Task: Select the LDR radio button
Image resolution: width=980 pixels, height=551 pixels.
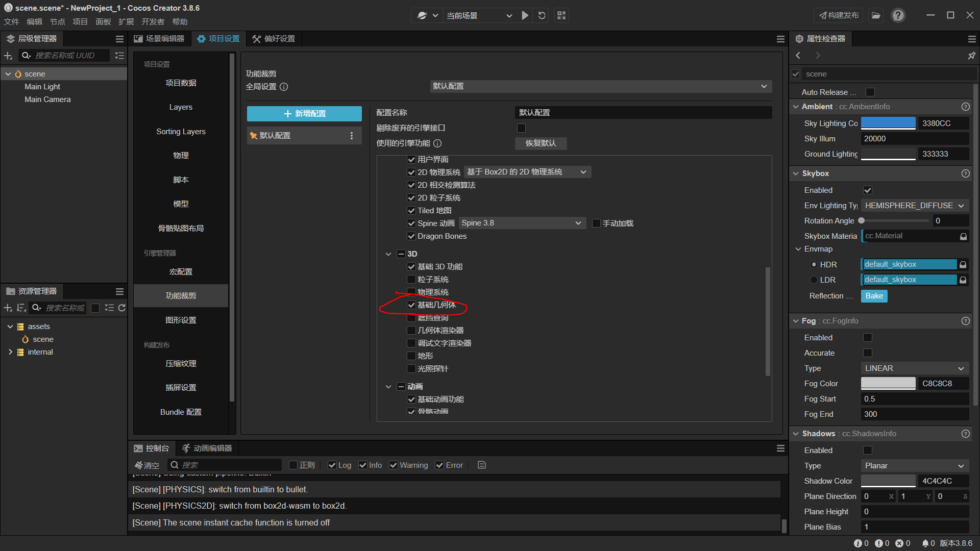Action: 814,280
